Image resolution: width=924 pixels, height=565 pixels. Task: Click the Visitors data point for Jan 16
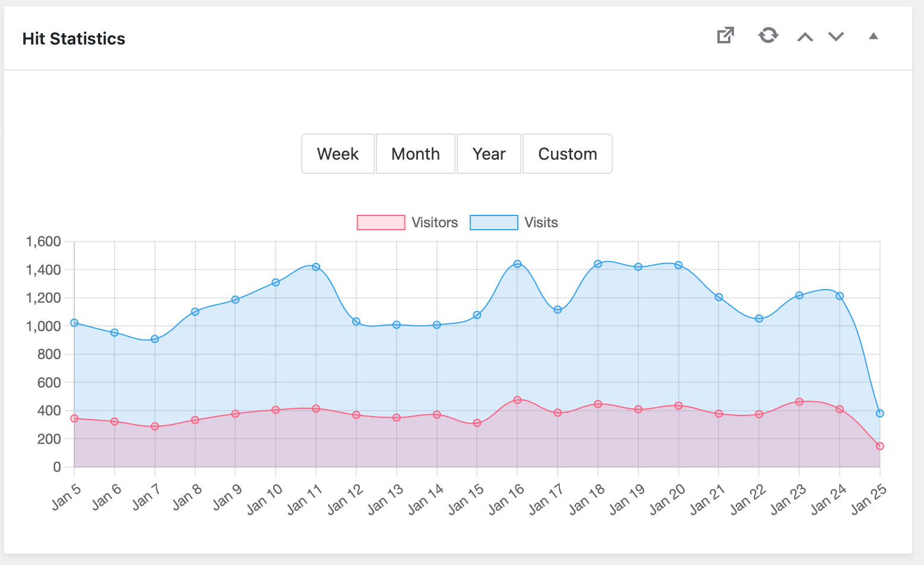point(517,400)
